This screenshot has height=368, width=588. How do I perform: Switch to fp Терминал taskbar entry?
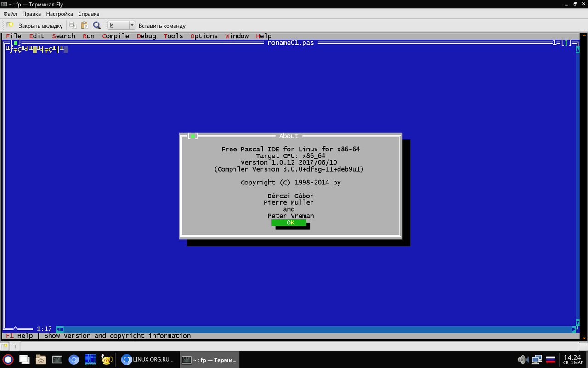pyautogui.click(x=209, y=360)
